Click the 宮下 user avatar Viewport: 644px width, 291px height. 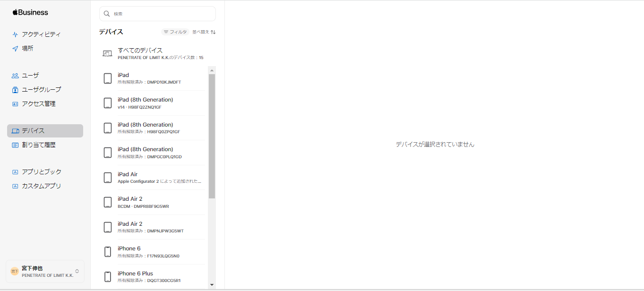pos(15,271)
